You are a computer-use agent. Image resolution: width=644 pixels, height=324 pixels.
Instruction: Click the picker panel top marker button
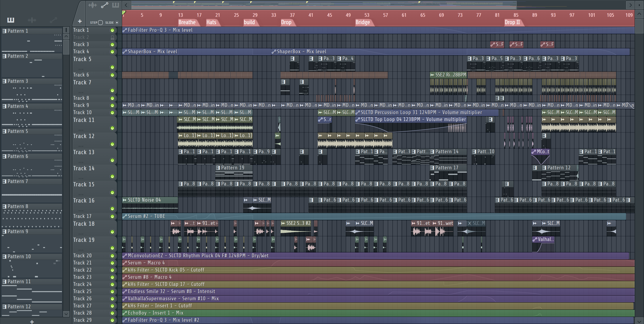coord(66,30)
